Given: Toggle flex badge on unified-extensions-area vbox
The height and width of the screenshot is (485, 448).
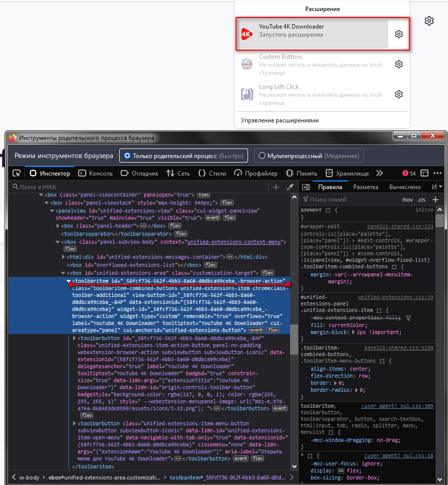Looking at the screenshot, I should pos(268,273).
